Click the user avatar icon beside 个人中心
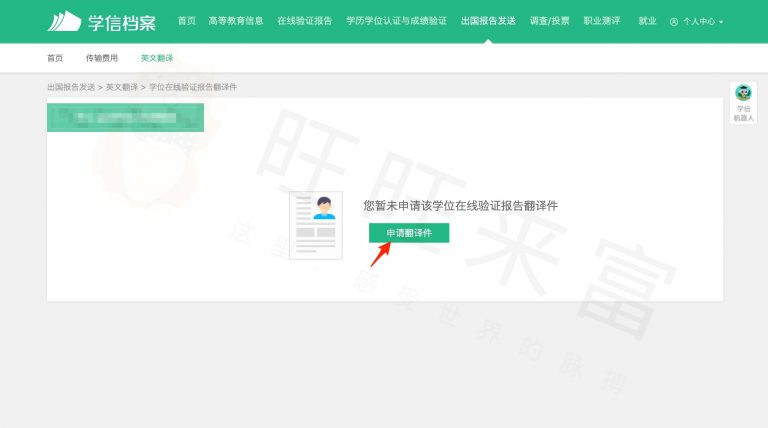The image size is (768, 428). click(x=674, y=21)
